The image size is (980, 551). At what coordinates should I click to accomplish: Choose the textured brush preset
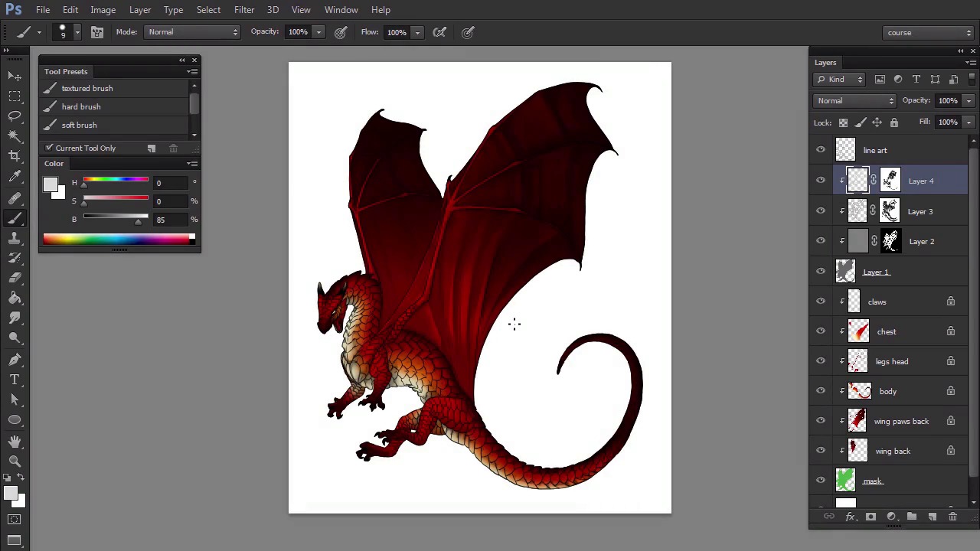pos(87,88)
